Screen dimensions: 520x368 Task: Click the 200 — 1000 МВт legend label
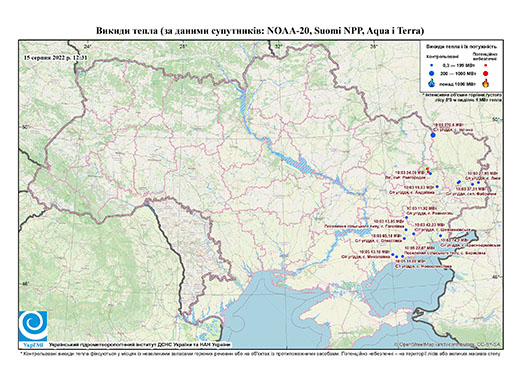[459, 74]
